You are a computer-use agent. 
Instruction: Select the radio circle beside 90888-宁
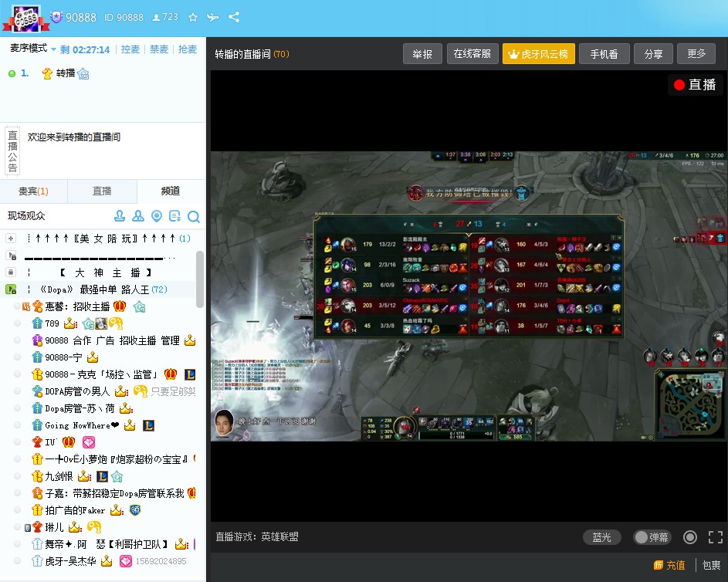(18, 357)
